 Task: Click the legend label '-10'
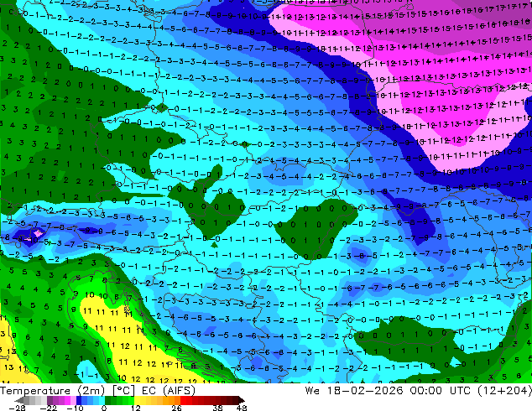[x=76, y=408]
